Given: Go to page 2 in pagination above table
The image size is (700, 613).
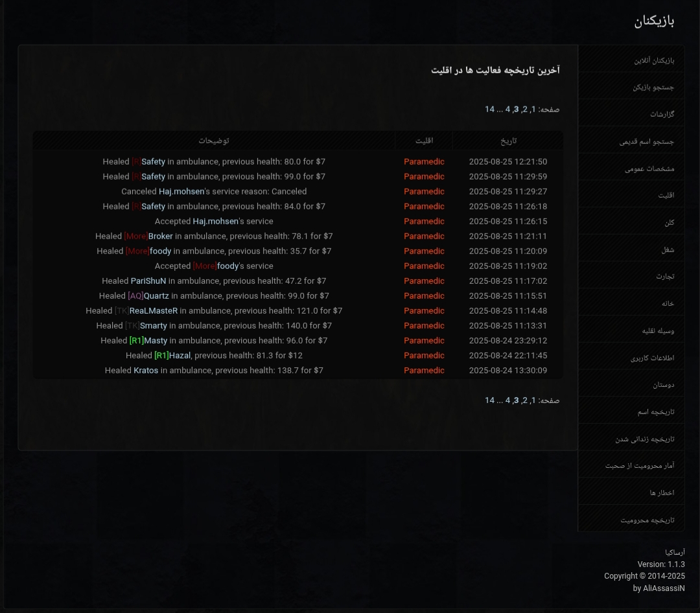Looking at the screenshot, I should tap(525, 110).
